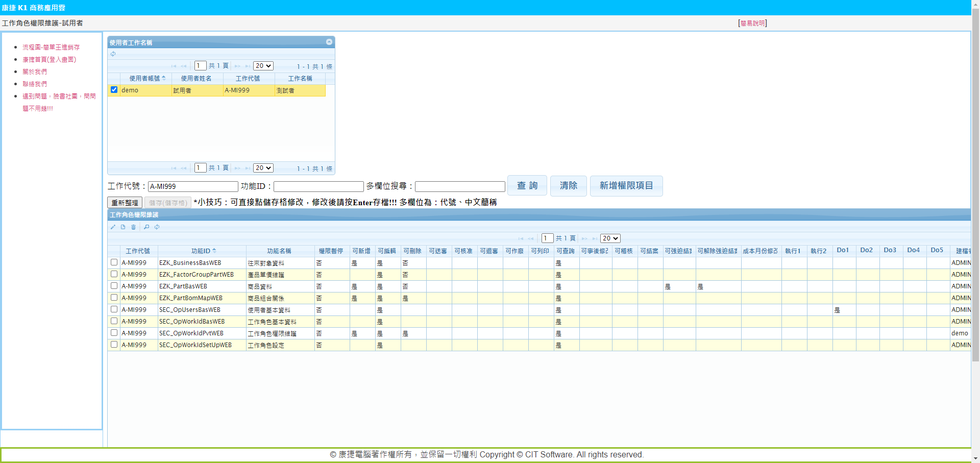The image size is (980, 463).
Task: Click the 查詢 query button
Action: point(527,186)
